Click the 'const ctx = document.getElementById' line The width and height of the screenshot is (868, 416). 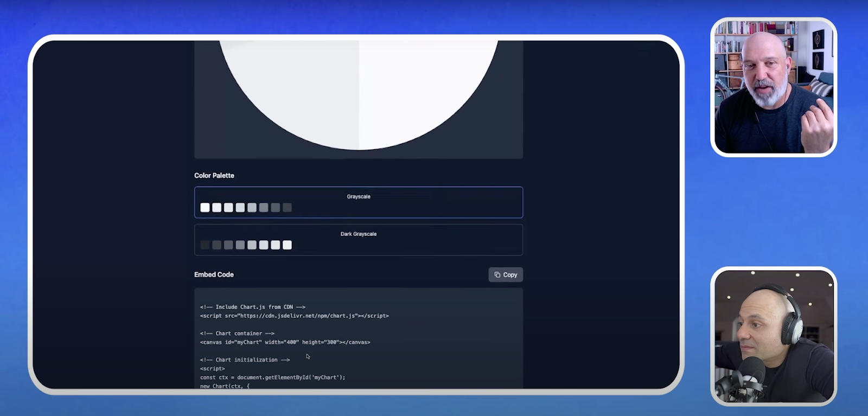pyautogui.click(x=272, y=377)
